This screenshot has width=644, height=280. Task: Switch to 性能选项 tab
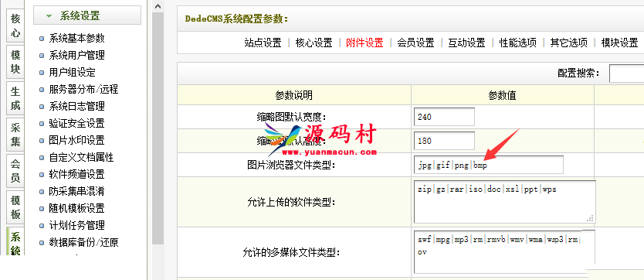518,43
